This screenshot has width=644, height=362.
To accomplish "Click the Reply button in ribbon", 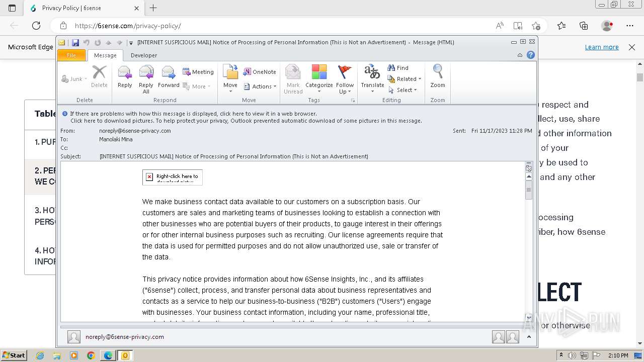I will point(125,76).
